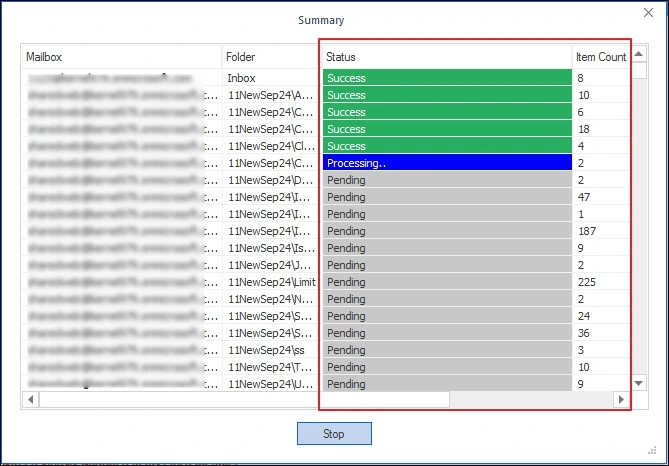Click Pending status in the 11NewSep24\Limit row

pos(447,282)
